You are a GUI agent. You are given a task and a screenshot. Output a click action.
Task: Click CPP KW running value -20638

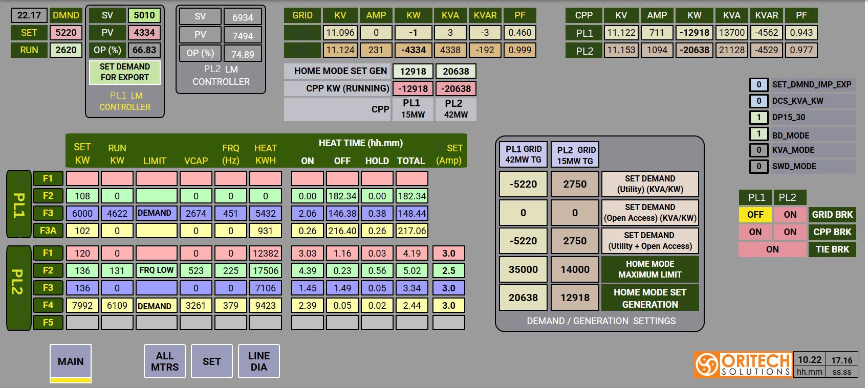click(x=456, y=88)
